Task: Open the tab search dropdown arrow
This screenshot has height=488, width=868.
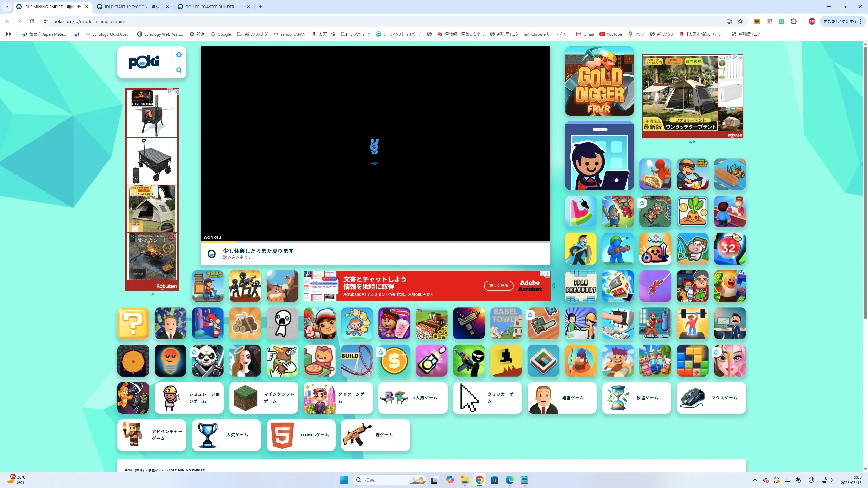Action: tap(6, 7)
